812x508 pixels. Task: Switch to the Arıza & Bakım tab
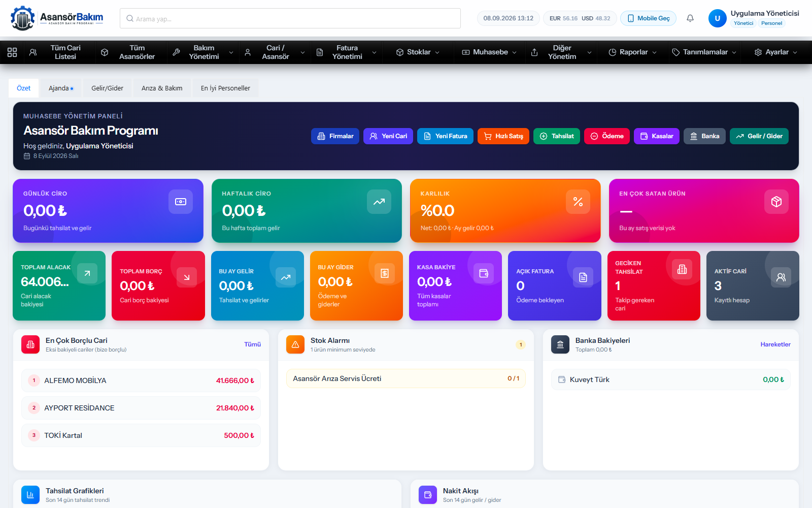pos(162,88)
